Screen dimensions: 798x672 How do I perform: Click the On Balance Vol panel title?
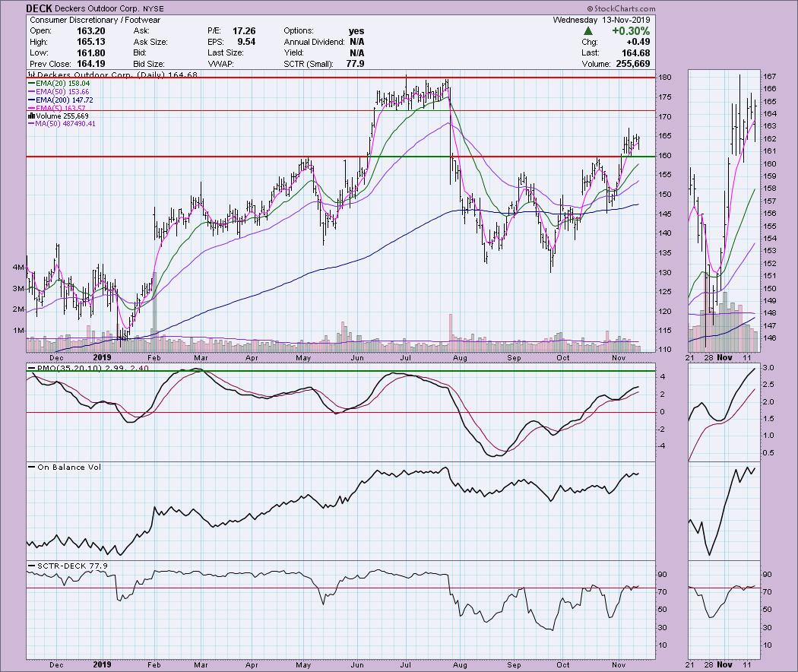69,467
